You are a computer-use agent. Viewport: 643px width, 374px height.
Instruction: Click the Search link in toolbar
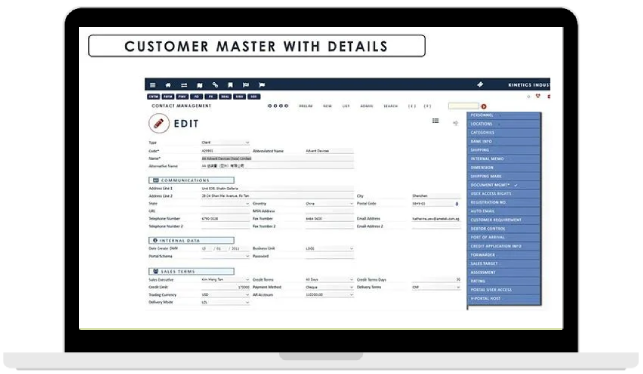(390, 106)
